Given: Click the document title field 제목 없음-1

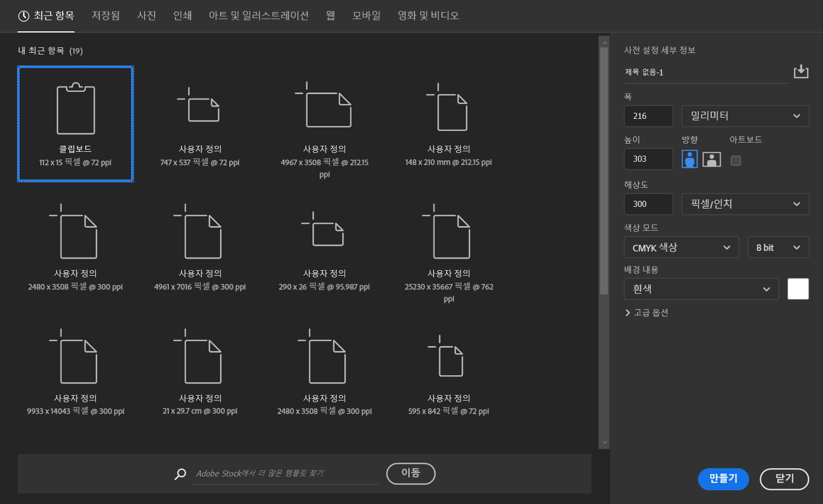Looking at the screenshot, I should [706, 72].
